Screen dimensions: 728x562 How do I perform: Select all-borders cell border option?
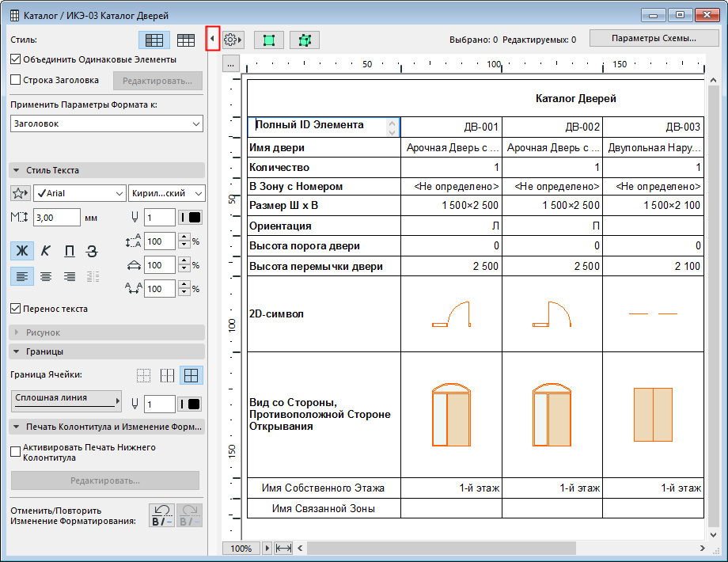191,375
